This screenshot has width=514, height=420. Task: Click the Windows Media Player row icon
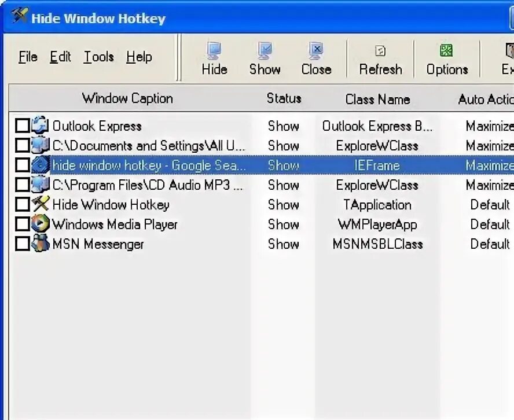point(41,224)
